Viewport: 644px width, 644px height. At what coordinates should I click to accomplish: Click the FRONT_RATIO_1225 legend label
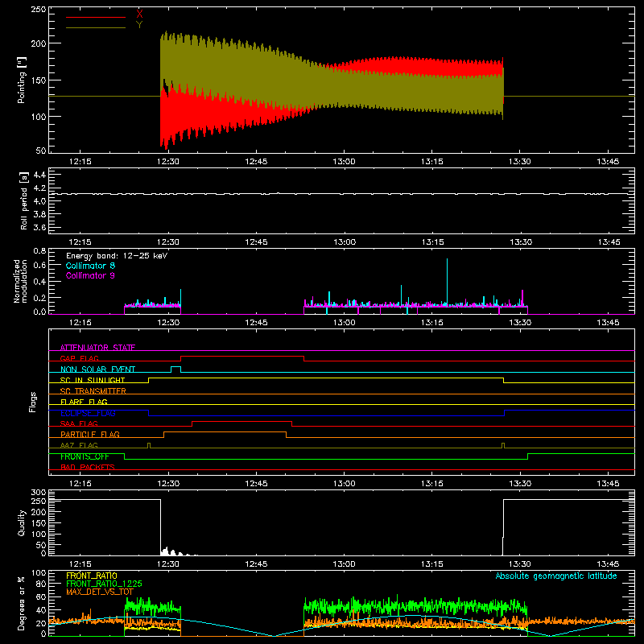coord(104,584)
